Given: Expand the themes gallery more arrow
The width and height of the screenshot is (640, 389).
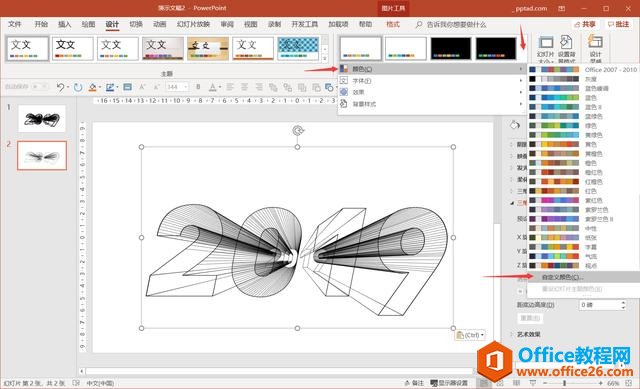Looking at the screenshot, I should pos(325,59).
